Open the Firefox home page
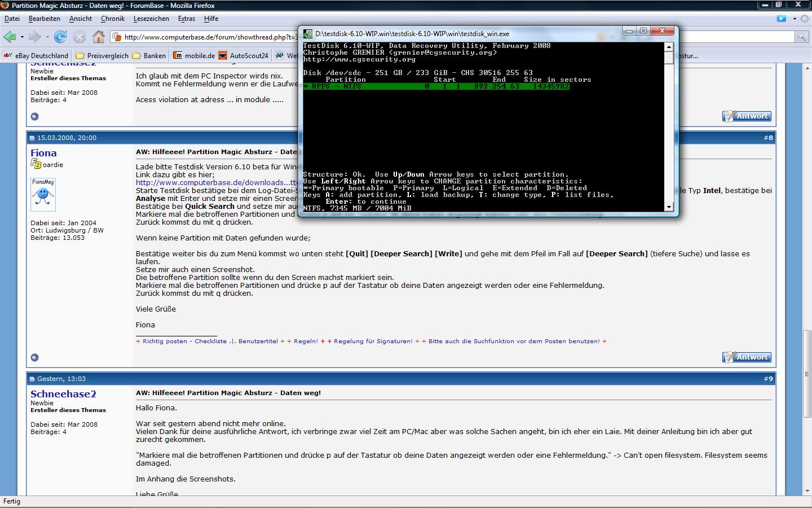 [x=99, y=37]
